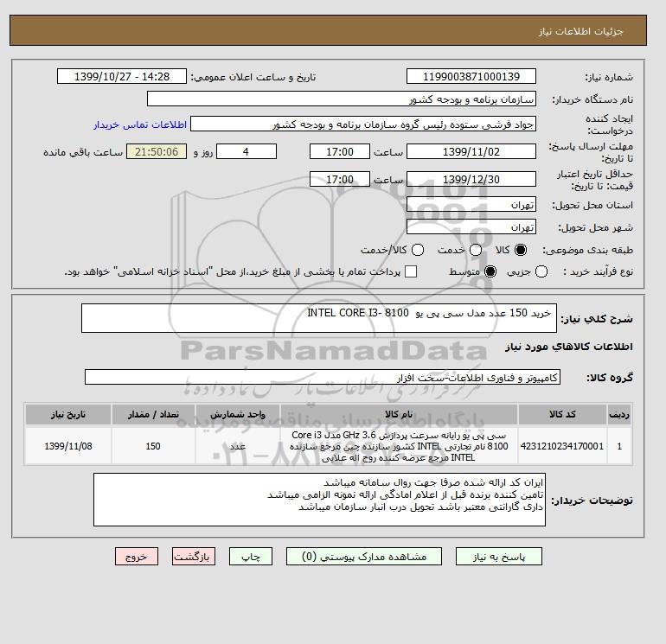Click the remaining days field showing 4
Image resolution: width=666 pixels, height=644 pixels.
247,151
